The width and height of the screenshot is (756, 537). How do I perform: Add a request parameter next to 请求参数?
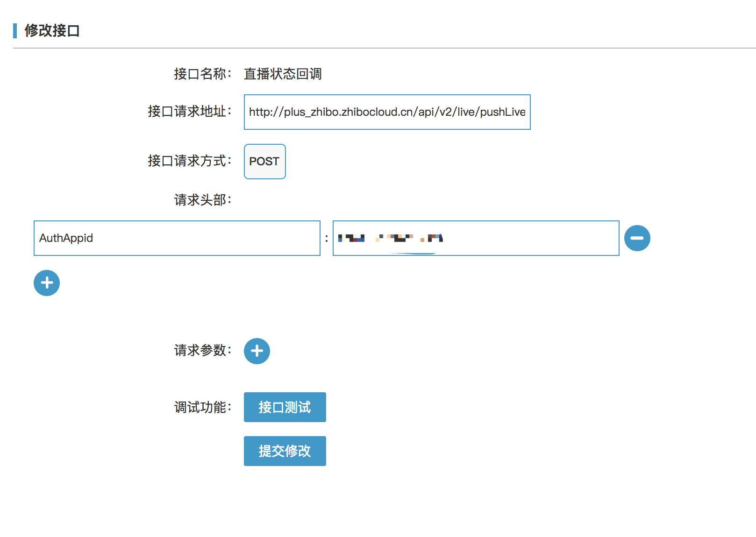click(257, 351)
